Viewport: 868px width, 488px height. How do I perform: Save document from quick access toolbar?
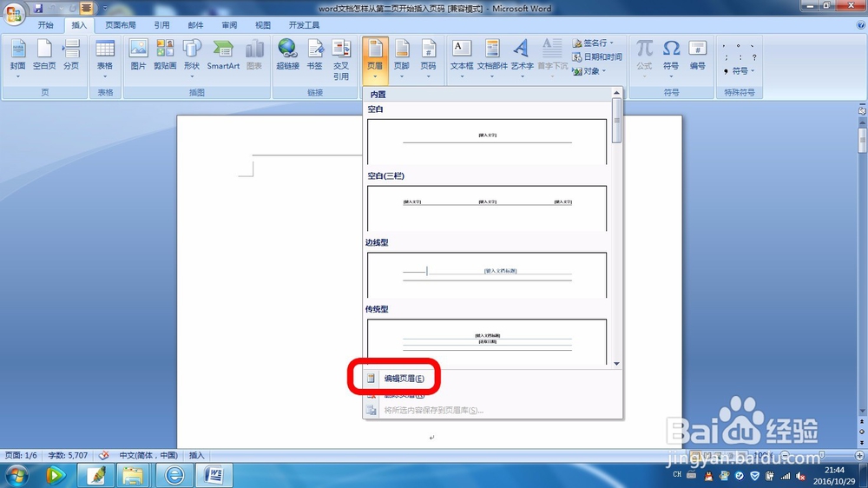point(38,9)
